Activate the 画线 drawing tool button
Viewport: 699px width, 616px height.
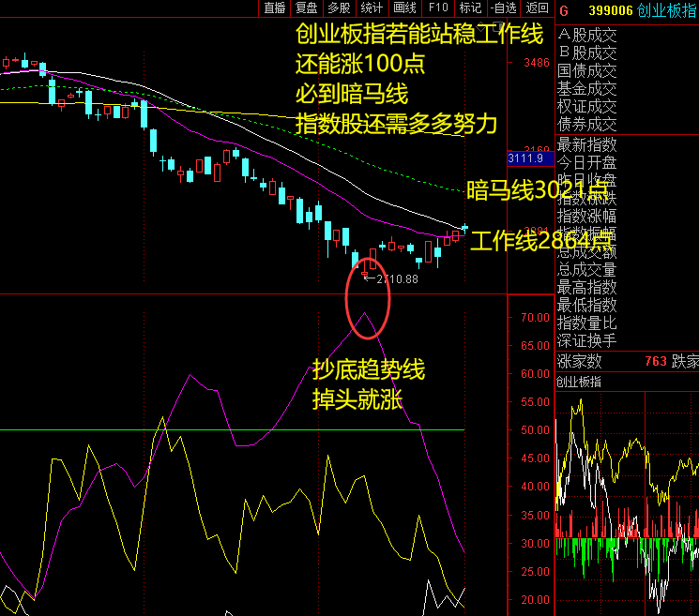(404, 8)
